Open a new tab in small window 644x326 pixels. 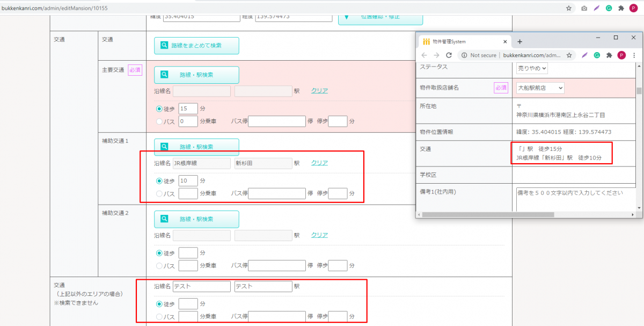click(x=519, y=41)
